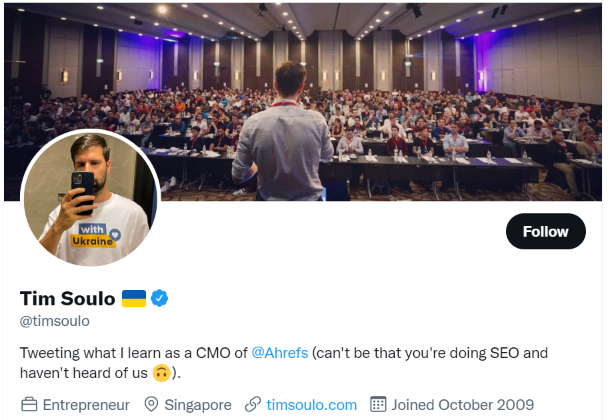
Task: Open Tim Soulo's profile picture
Action: click(90, 198)
